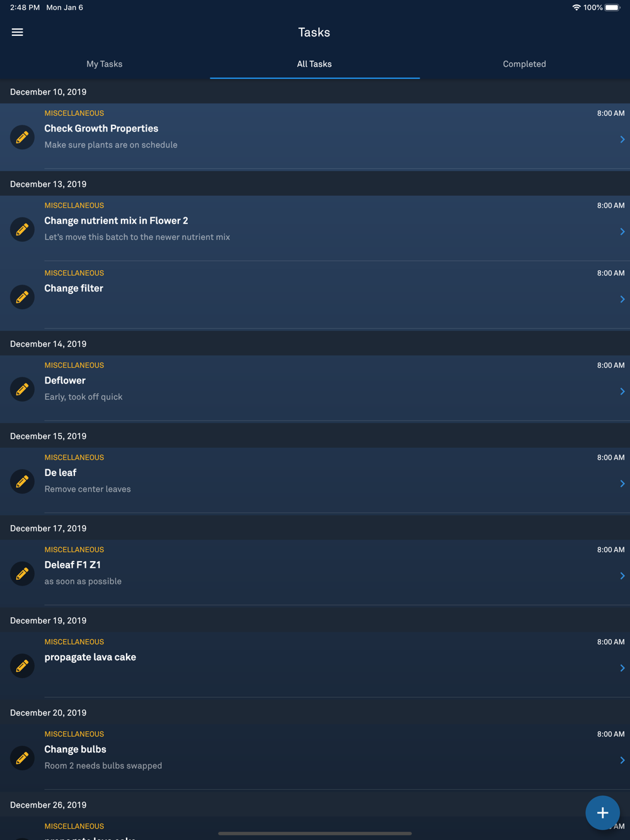The width and height of the screenshot is (630, 840).
Task: Tap pencil icon beside Change bulbs
Action: (22, 758)
